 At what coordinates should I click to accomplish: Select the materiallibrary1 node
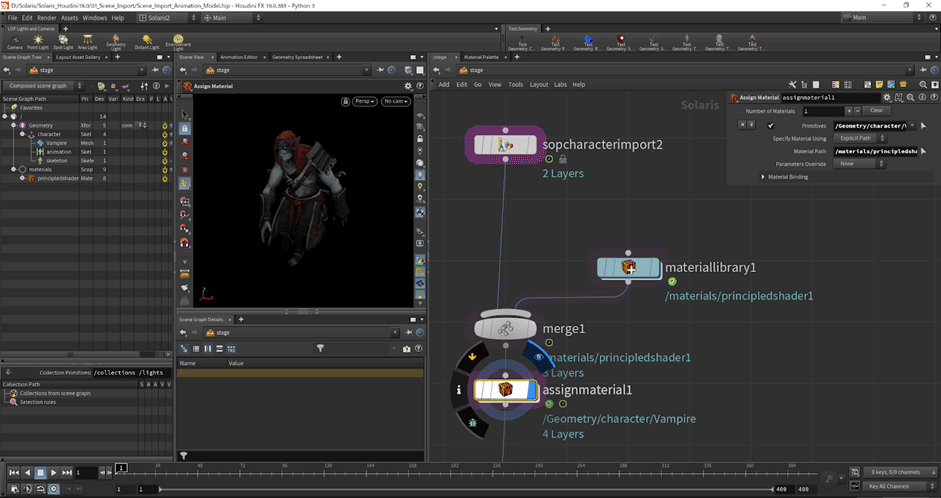[628, 267]
